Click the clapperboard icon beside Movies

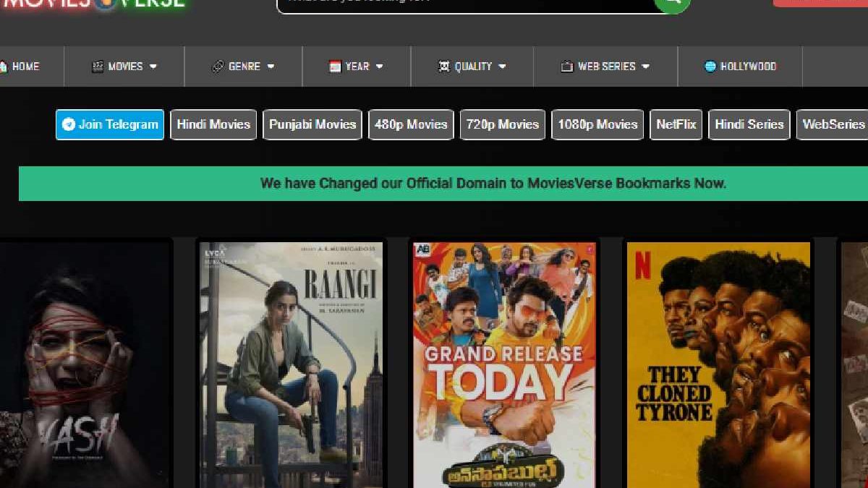98,67
